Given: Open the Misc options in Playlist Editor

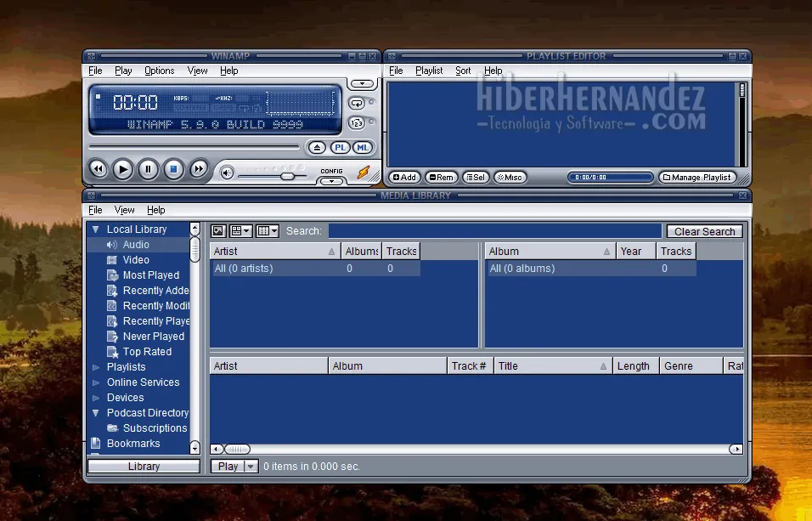Looking at the screenshot, I should [510, 177].
